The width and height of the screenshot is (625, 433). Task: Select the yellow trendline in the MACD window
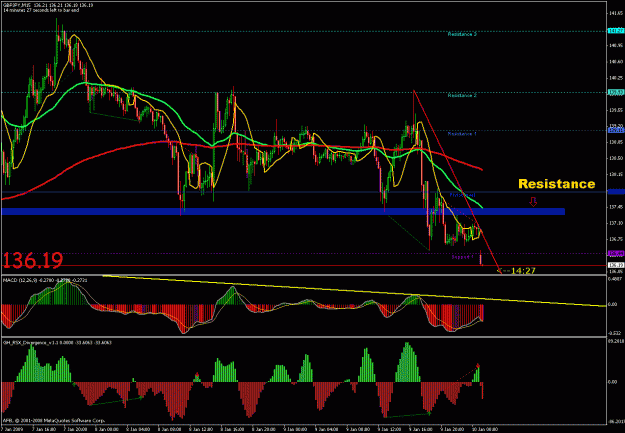click(x=354, y=291)
